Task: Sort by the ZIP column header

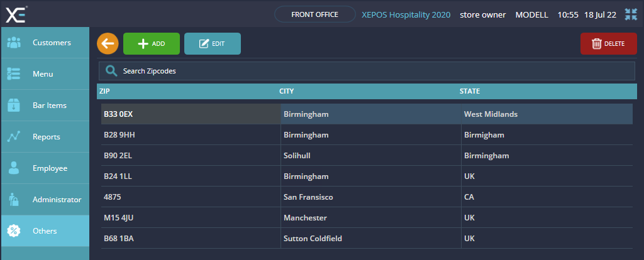Action: (x=105, y=91)
